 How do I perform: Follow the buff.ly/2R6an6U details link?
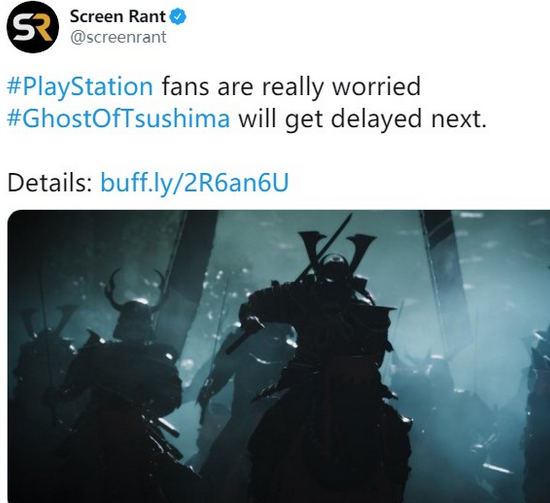195,182
